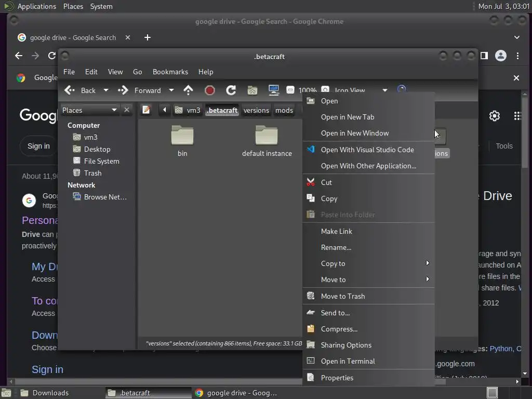Click the Forward arrow icon in file manager
The image size is (532, 399).
point(123,90)
